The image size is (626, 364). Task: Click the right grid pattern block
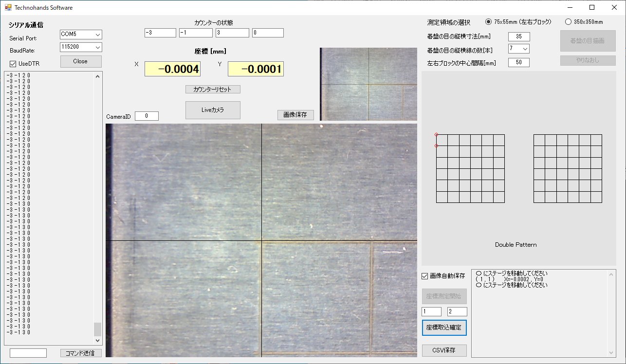[x=568, y=168]
